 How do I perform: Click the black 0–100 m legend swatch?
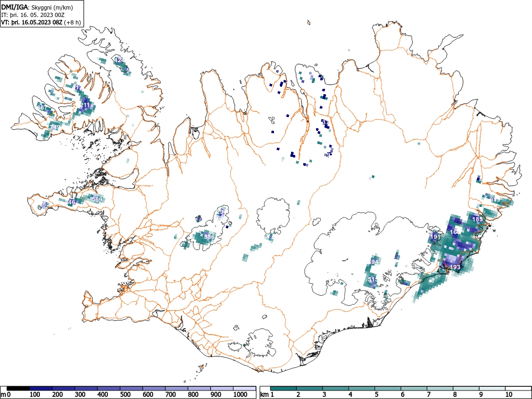[x=18, y=388]
